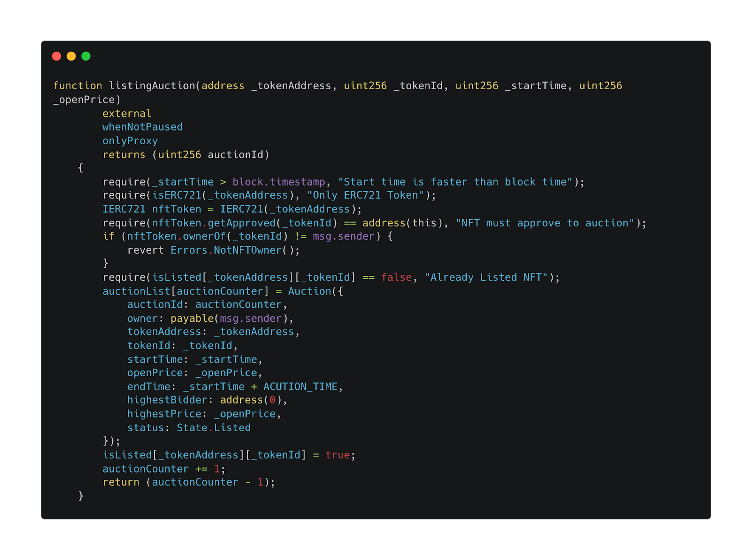Click the true literal in isListed assignment

pyautogui.click(x=337, y=455)
